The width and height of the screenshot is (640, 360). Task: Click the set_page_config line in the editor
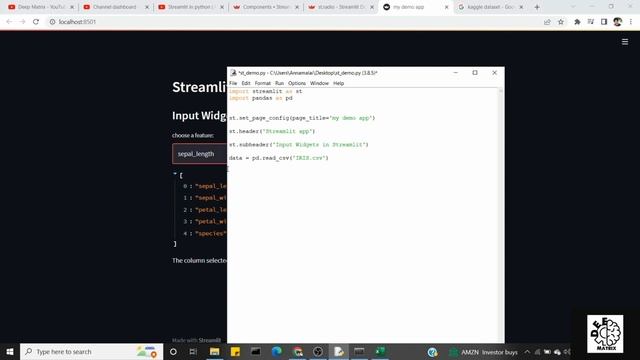302,118
